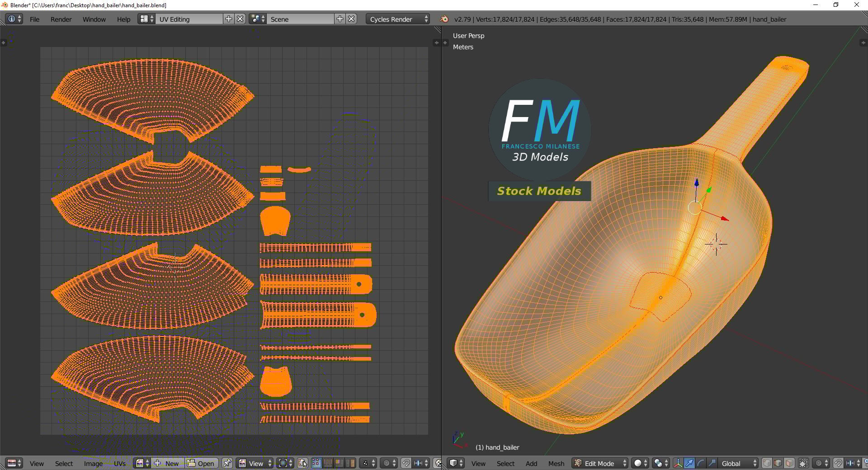This screenshot has width=868, height=470.
Task: Pin the image in UV editor
Action: pyautogui.click(x=227, y=463)
